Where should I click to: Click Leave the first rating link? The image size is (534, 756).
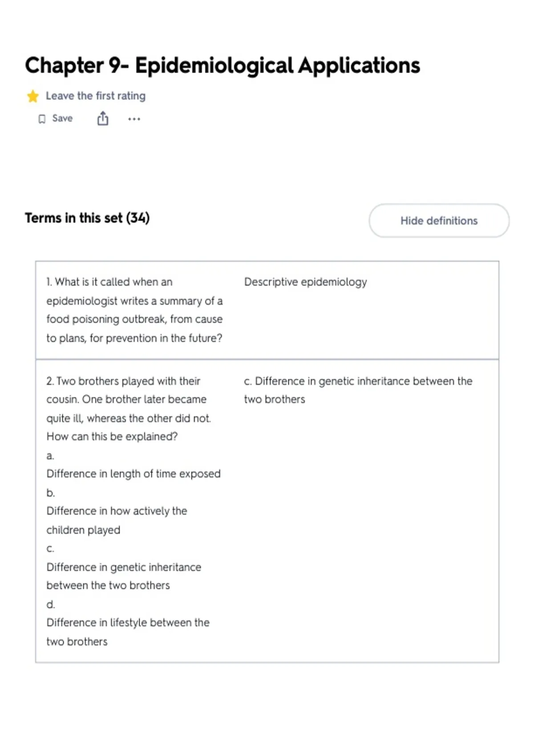tap(96, 96)
